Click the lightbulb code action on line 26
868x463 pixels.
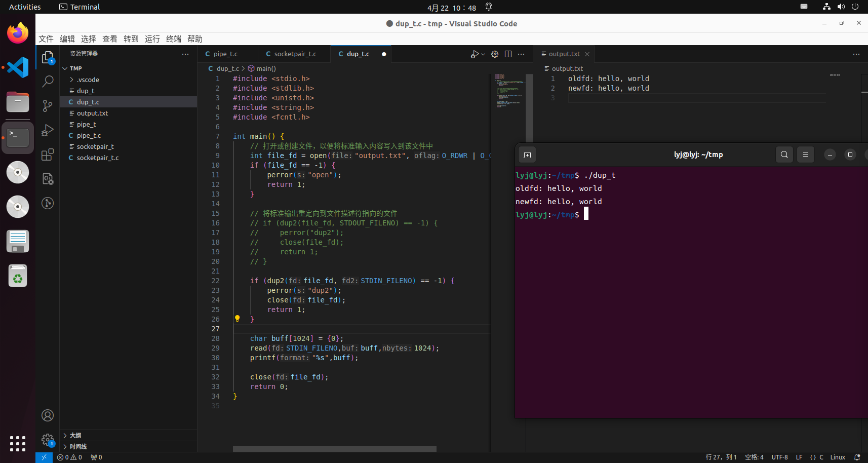(237, 319)
